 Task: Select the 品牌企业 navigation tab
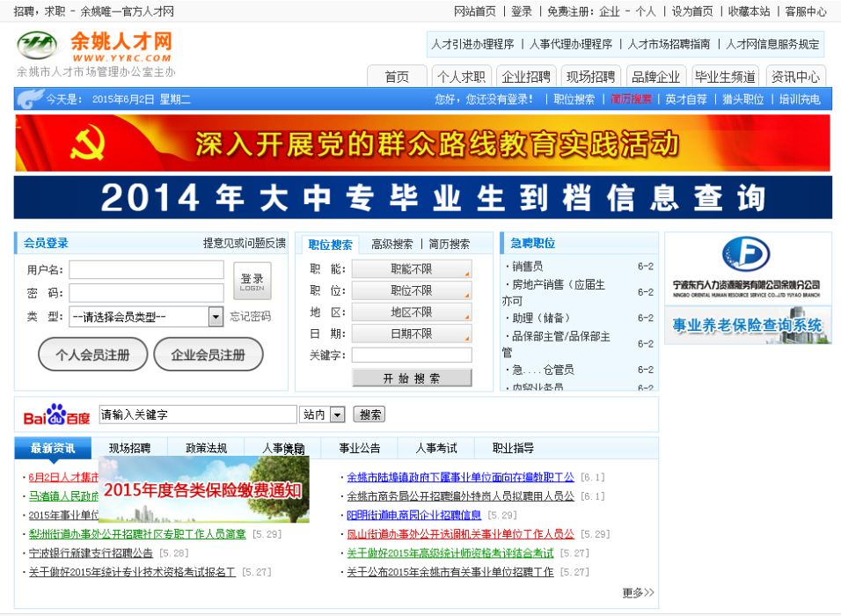(x=656, y=77)
